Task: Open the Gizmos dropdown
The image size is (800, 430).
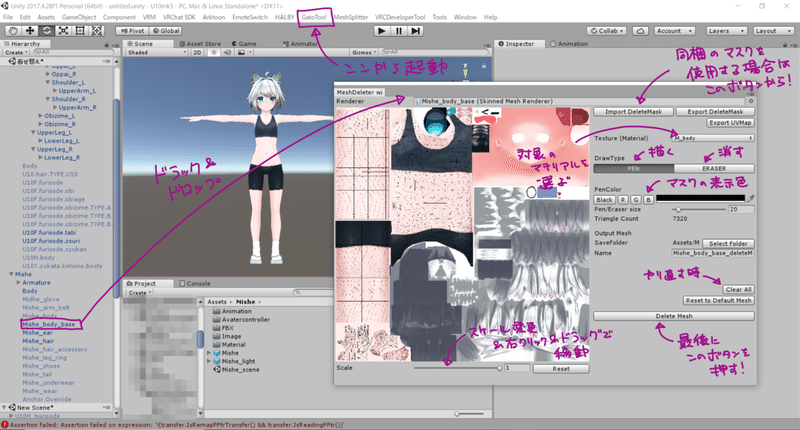Action: click(364, 52)
